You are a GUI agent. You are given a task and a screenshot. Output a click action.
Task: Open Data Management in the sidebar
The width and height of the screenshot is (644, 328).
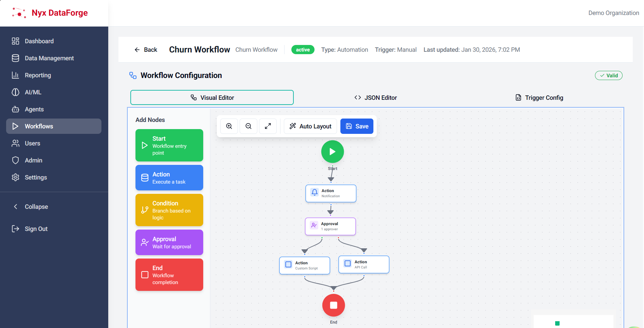tap(49, 58)
